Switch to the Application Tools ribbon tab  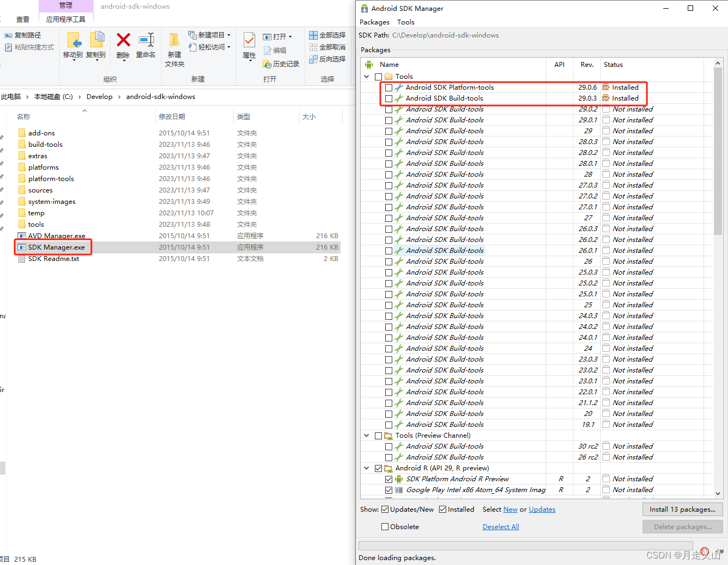(x=66, y=19)
